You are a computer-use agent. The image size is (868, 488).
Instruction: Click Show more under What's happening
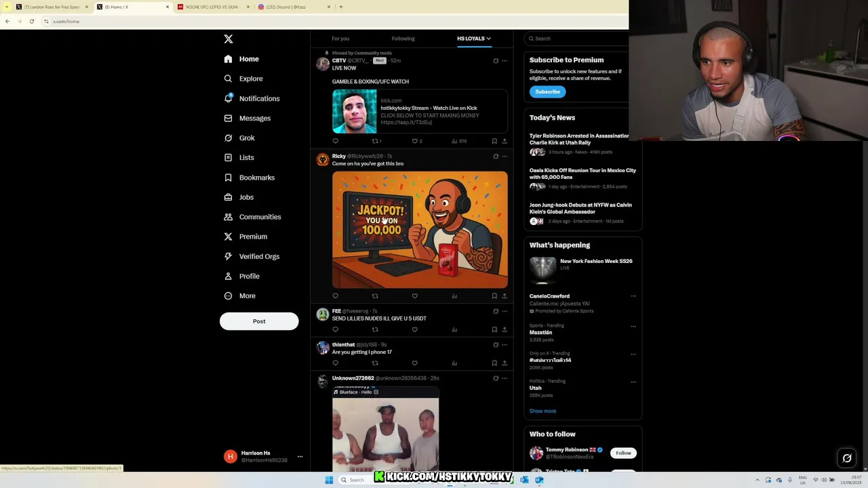click(x=542, y=411)
